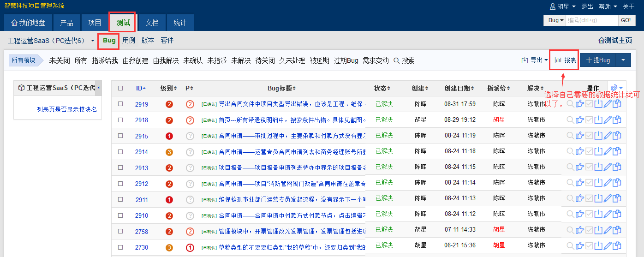Click the close-bug bracket icon in row 2915
The image size is (644, 257).
(598, 136)
